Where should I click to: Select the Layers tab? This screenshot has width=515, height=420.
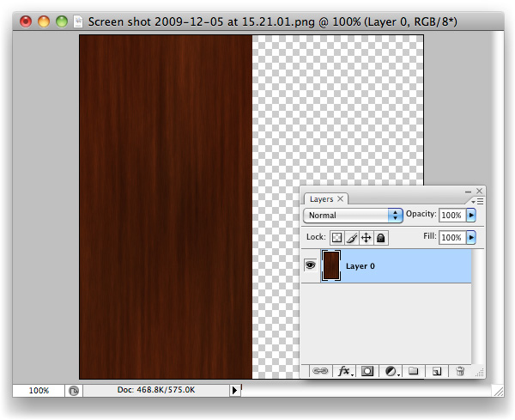tap(322, 199)
